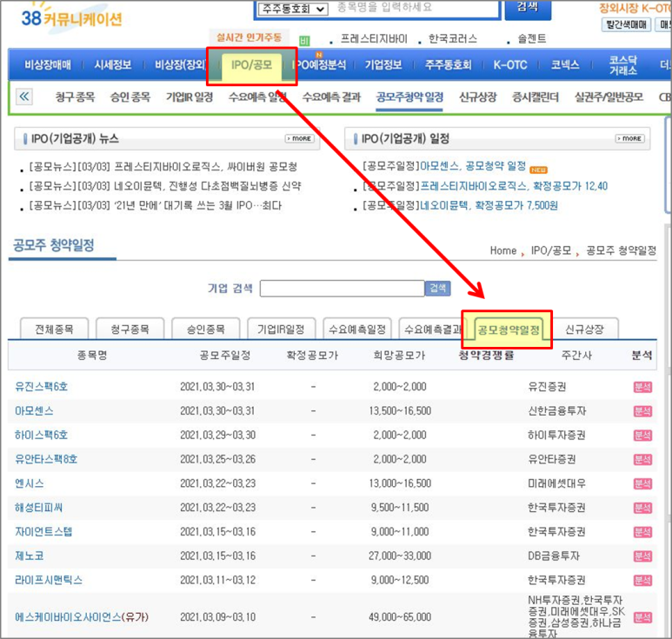Open news '21년 만에' 대기록 3월 IPO
The height and width of the screenshot is (639, 672).
coord(155,206)
